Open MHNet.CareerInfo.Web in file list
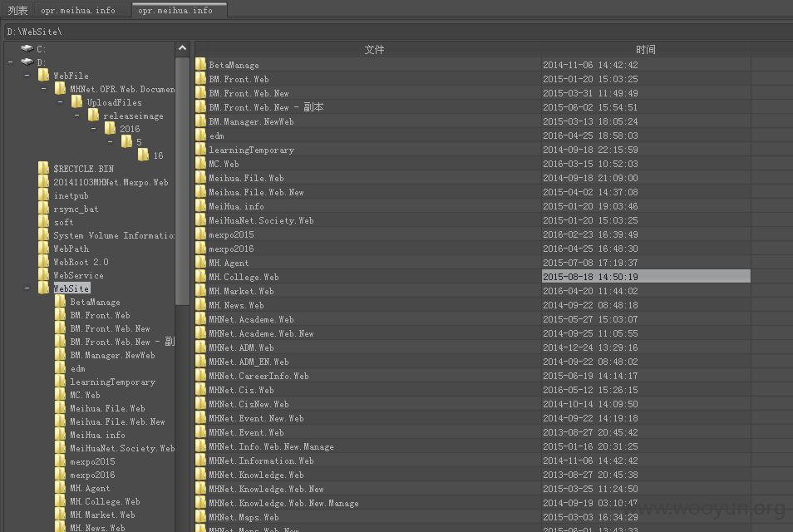Screen dimensions: 793x532 [x=259, y=376]
